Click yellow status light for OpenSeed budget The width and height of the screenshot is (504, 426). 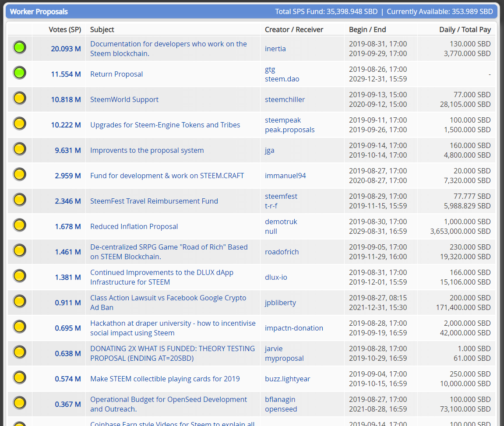tap(20, 403)
